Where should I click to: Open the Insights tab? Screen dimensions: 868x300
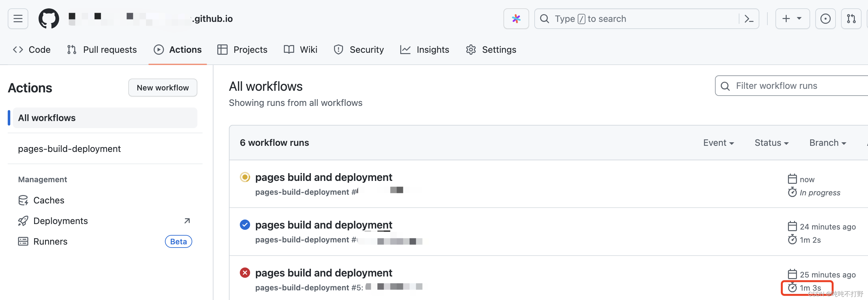pyautogui.click(x=425, y=50)
